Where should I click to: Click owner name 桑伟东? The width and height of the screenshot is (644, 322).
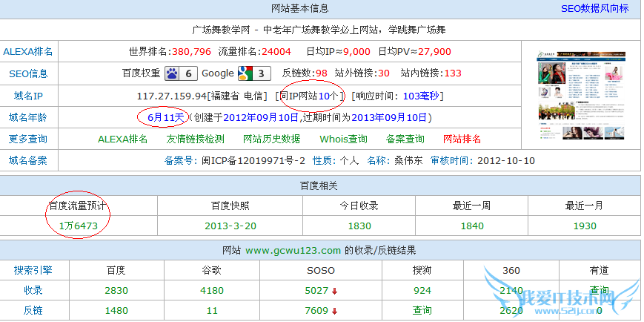tap(408, 160)
